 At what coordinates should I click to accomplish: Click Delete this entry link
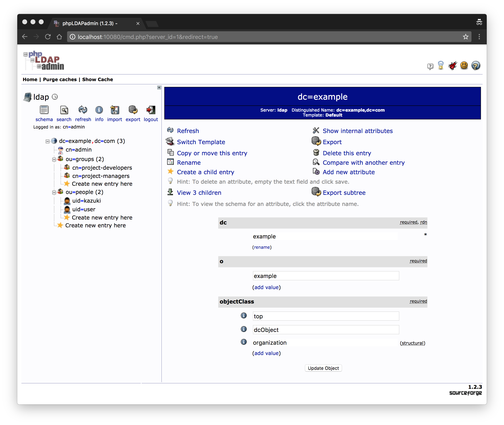[346, 153]
